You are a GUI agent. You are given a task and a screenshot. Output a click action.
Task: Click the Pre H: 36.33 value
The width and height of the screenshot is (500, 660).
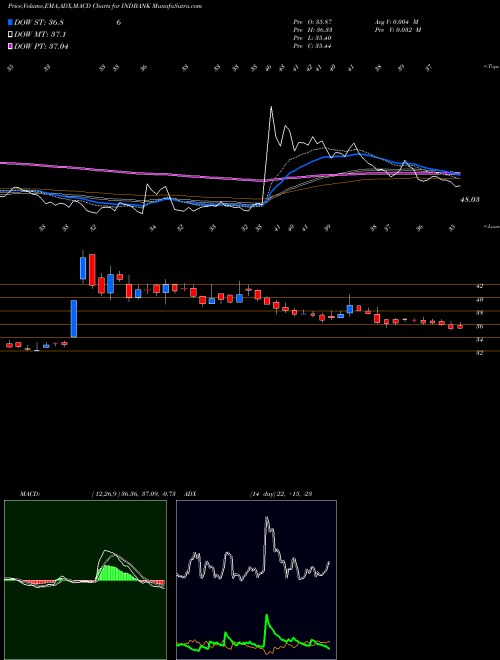coord(313,30)
